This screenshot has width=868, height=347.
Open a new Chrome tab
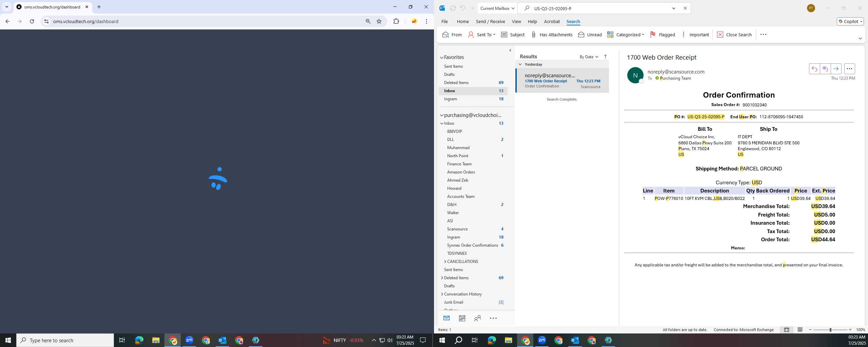pos(99,7)
